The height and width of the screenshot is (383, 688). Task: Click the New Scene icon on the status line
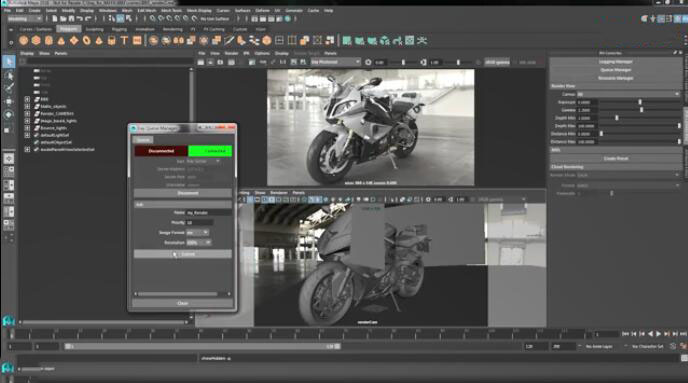click(54, 19)
